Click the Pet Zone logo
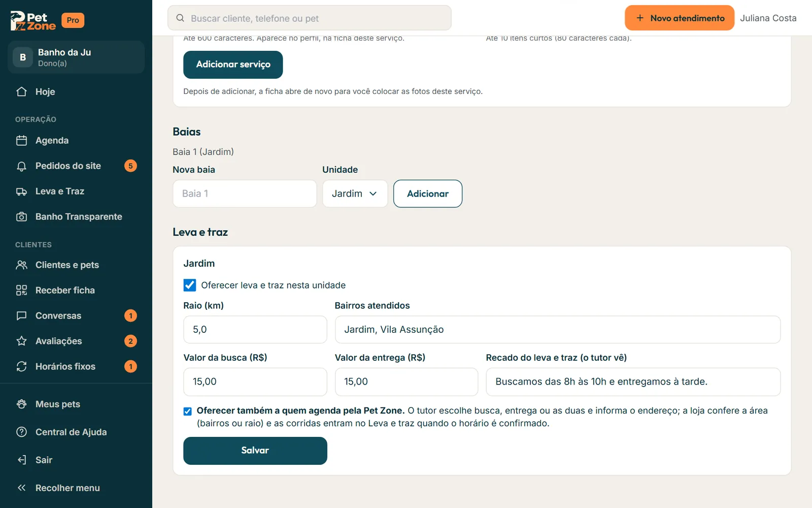The image size is (812, 508). pyautogui.click(x=33, y=21)
